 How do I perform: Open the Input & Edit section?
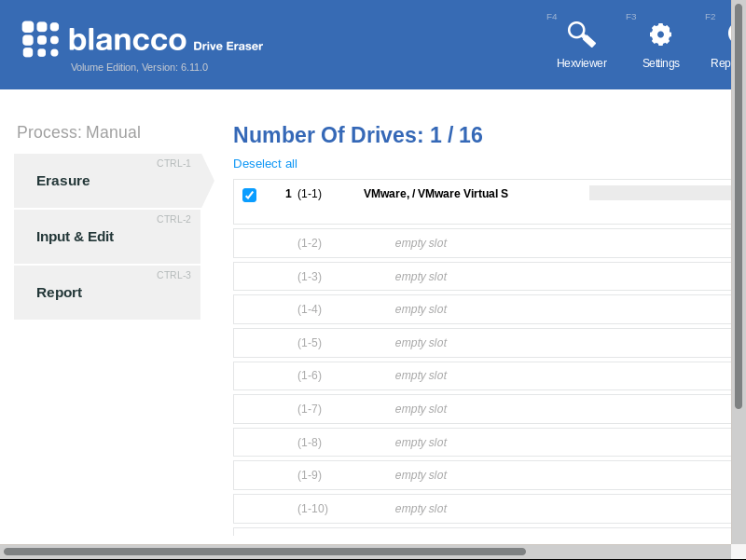pos(75,237)
